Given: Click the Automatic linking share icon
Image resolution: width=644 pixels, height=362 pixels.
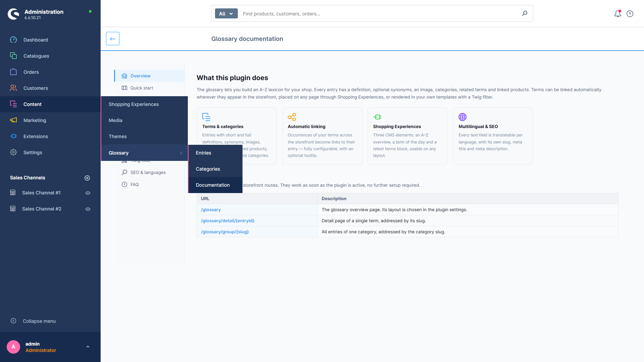Looking at the screenshot, I should 292,117.
